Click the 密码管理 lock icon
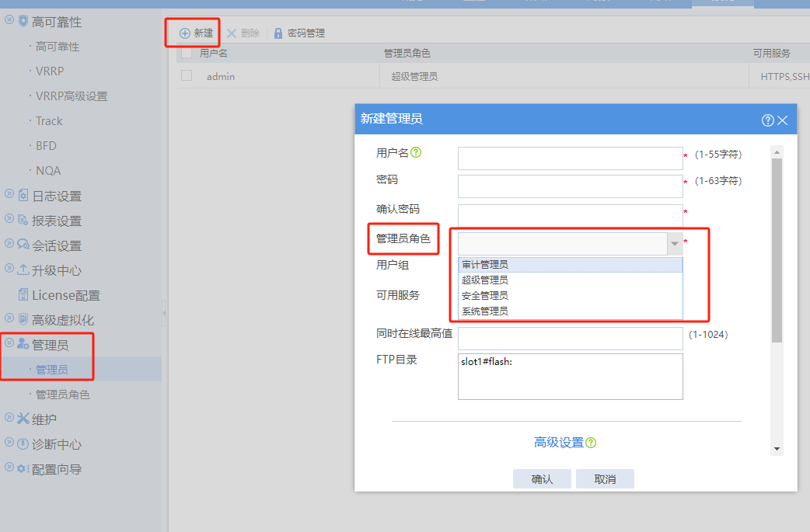This screenshot has width=810, height=532. click(x=278, y=33)
